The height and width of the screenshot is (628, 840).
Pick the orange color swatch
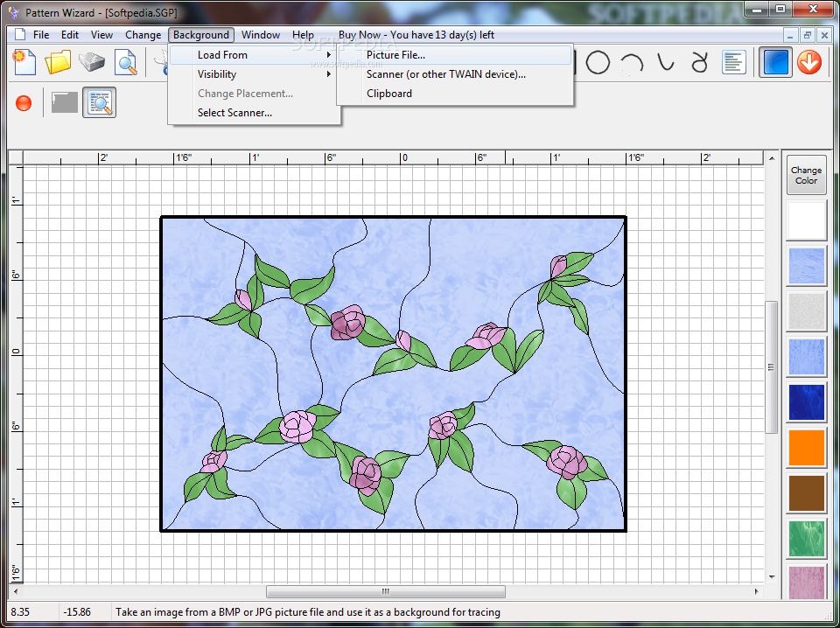tap(806, 448)
